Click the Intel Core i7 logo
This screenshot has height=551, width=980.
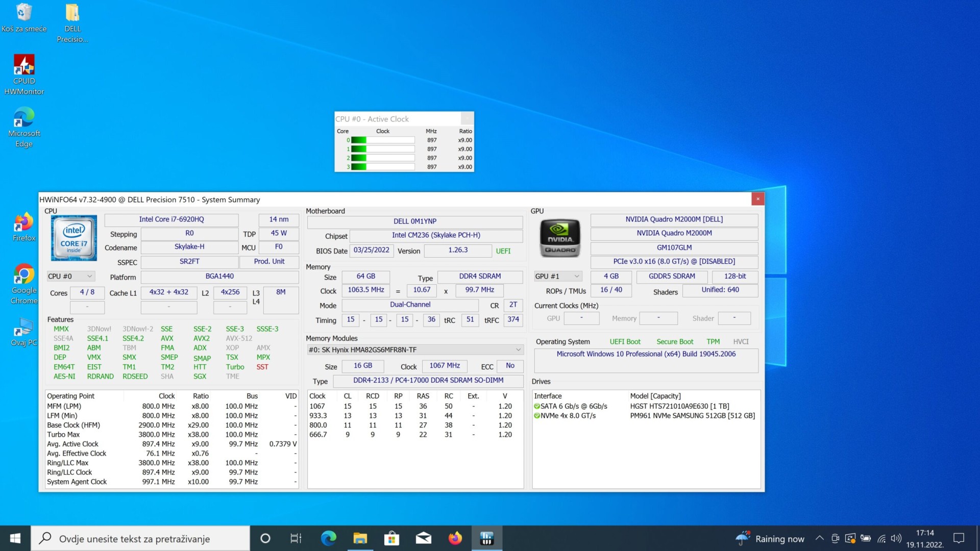74,238
